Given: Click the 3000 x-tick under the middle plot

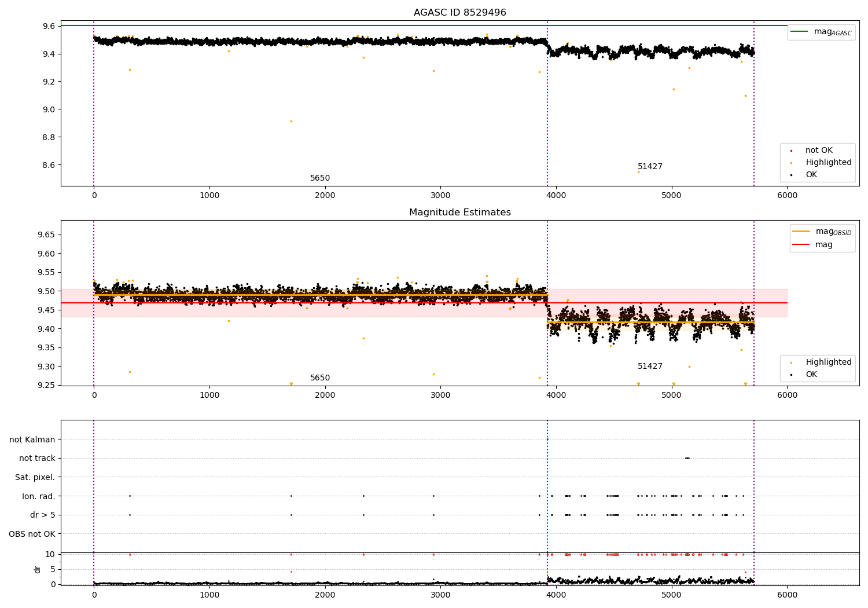Looking at the screenshot, I should [x=440, y=395].
